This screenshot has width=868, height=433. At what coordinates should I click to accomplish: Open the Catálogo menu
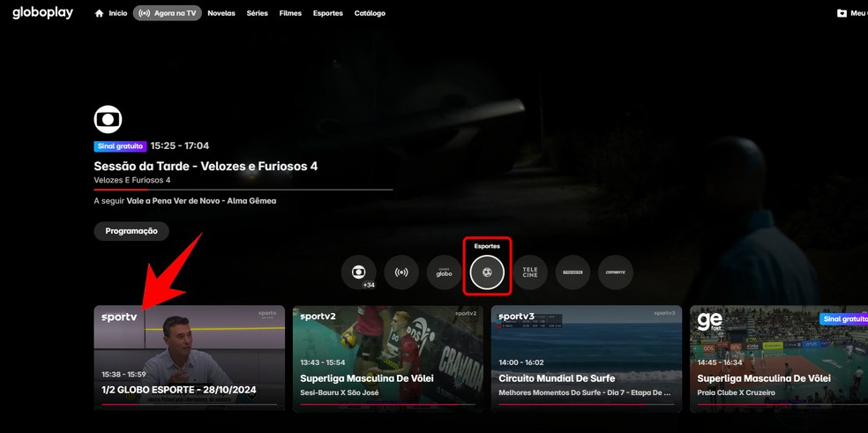pyautogui.click(x=370, y=13)
